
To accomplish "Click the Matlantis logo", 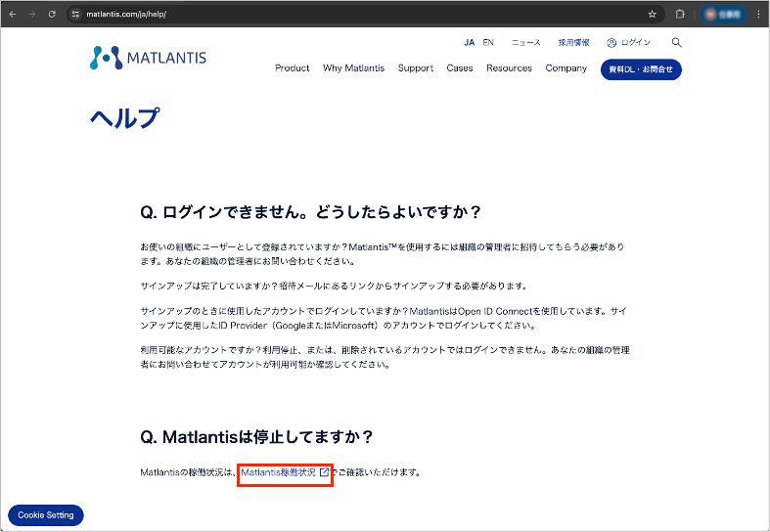I will [148, 58].
